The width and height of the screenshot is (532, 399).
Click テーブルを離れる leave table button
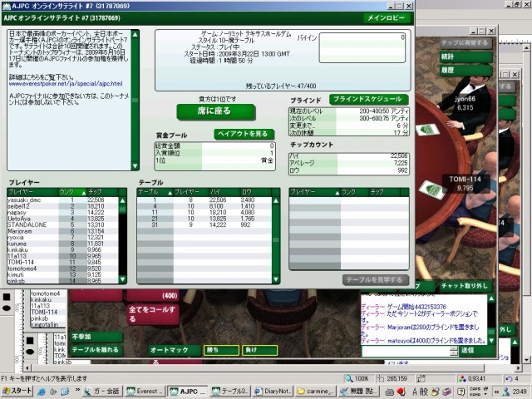tap(96, 350)
